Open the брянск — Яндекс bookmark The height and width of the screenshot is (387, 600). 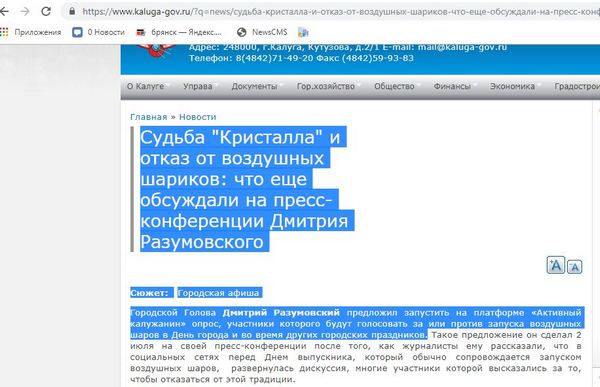point(179,33)
